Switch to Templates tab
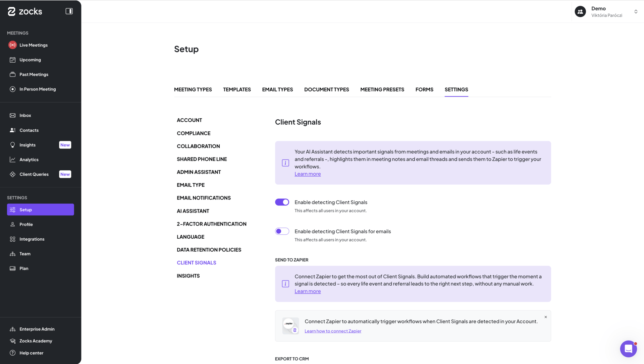The height and width of the screenshot is (364, 644). point(237,89)
